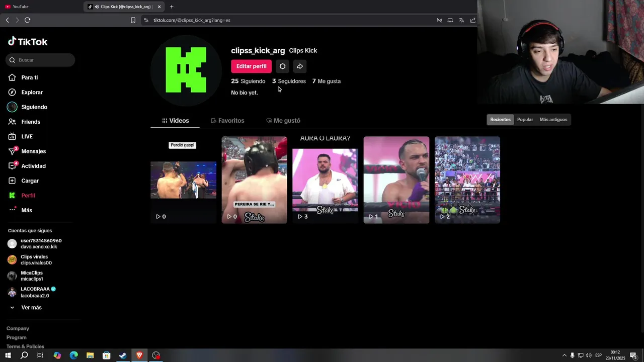The width and height of the screenshot is (644, 362).
Task: Open the volume control in system tray
Action: tap(589, 355)
